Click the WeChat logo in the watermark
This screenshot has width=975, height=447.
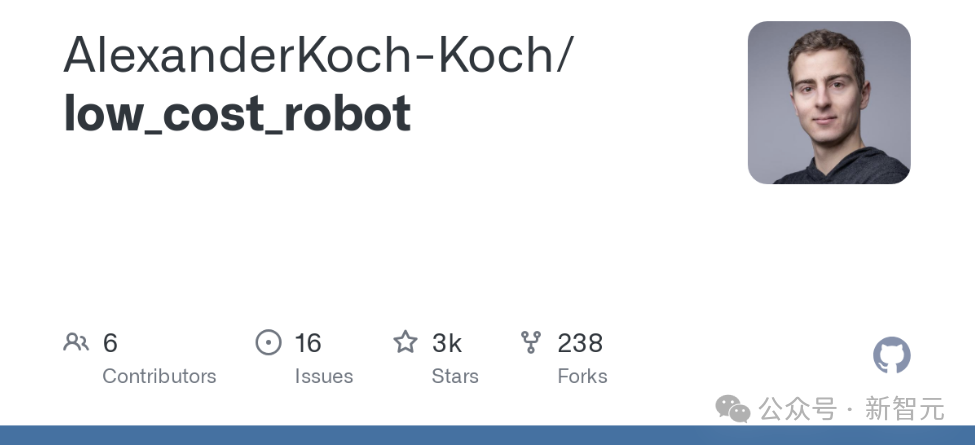732,408
